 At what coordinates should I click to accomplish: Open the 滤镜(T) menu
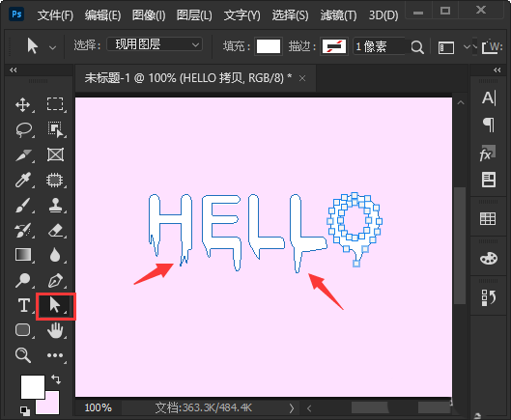click(338, 15)
